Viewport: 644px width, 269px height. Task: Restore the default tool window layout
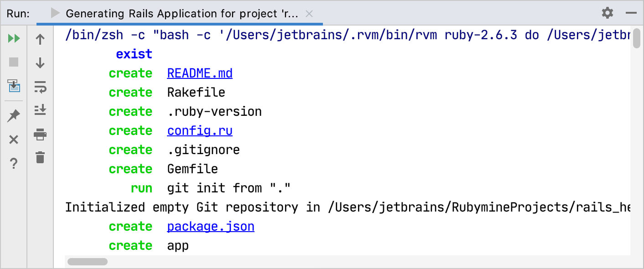click(x=14, y=87)
